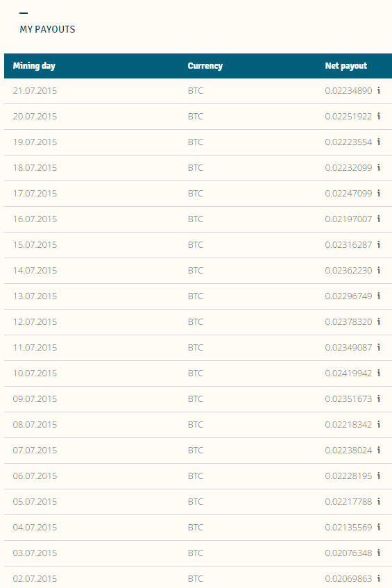Show info for 0.02378320 payout
This screenshot has width=392, height=588.
click(379, 321)
